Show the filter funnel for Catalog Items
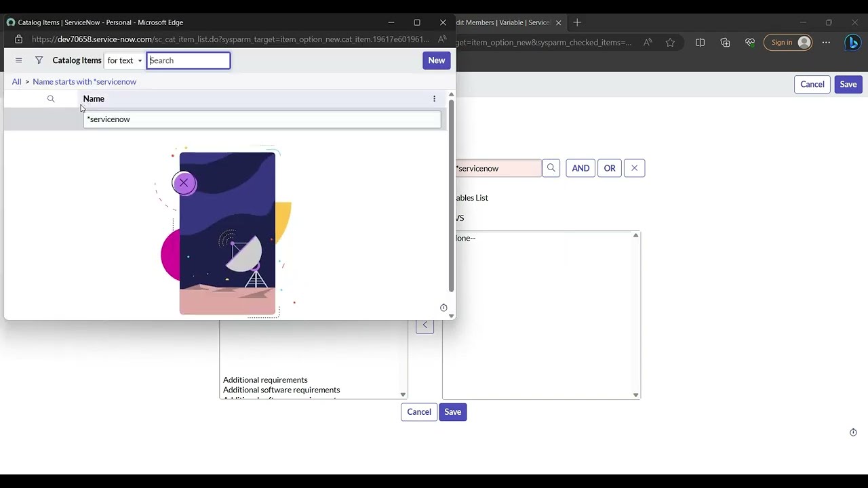This screenshot has width=868, height=488. point(39,60)
